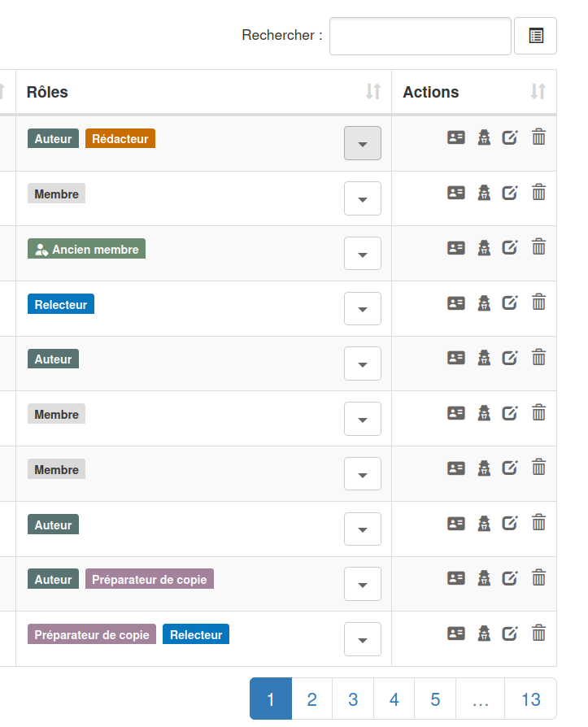Edit the Relecteur user's information
Viewport: 588px width, 727px height.
tap(510, 303)
